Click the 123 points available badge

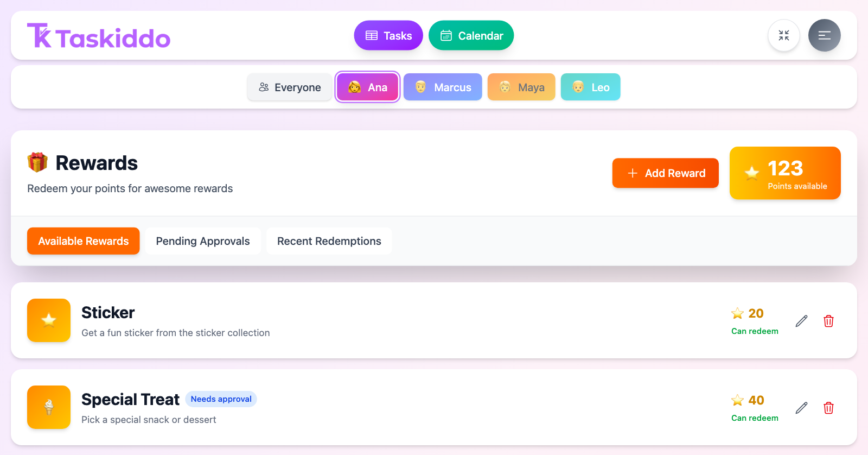tap(785, 173)
